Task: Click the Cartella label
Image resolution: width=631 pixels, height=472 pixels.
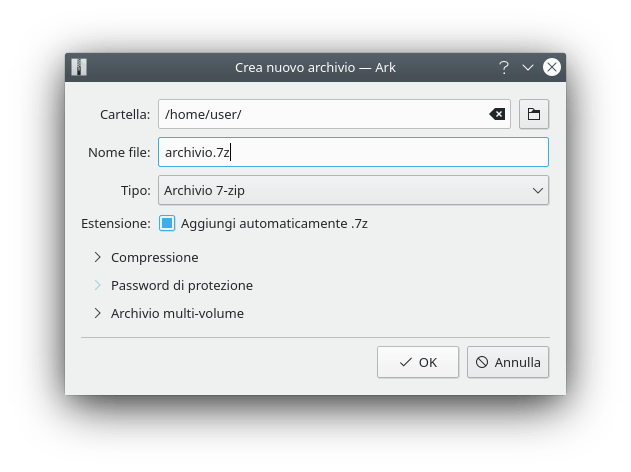Action: tap(125, 114)
